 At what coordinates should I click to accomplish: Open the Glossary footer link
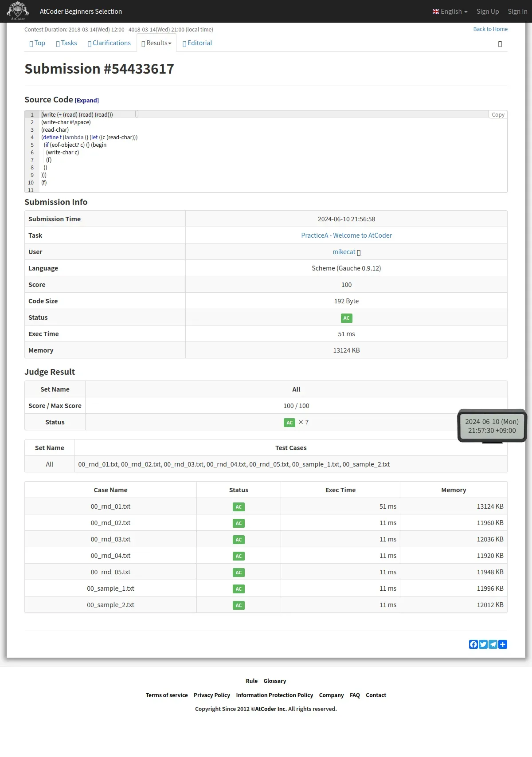coord(275,681)
